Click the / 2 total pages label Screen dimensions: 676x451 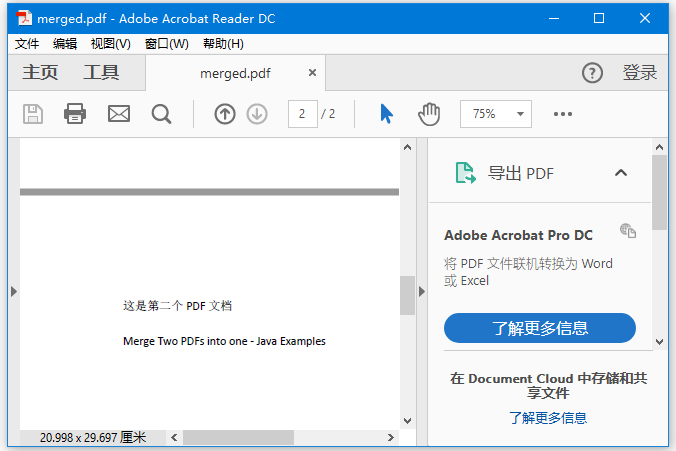click(x=328, y=114)
